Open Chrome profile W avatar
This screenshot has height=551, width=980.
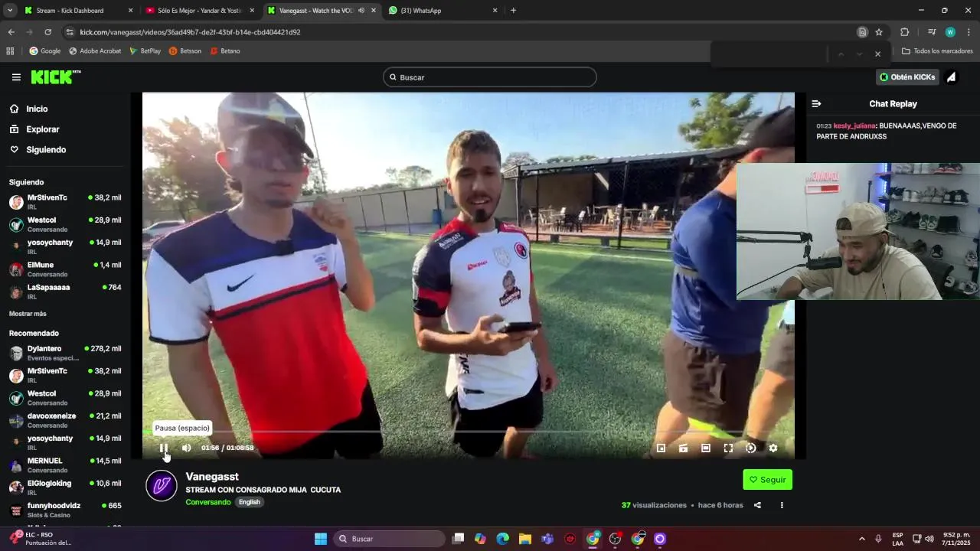coord(950,32)
